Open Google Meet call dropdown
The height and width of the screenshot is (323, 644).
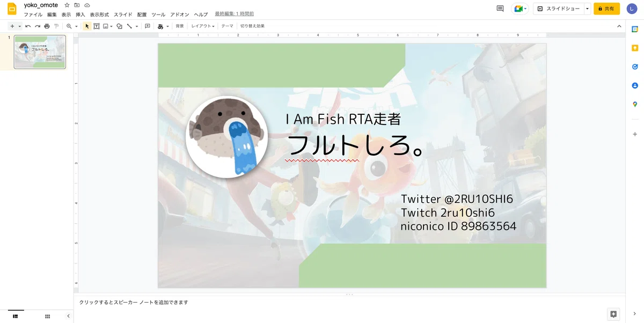pos(520,9)
